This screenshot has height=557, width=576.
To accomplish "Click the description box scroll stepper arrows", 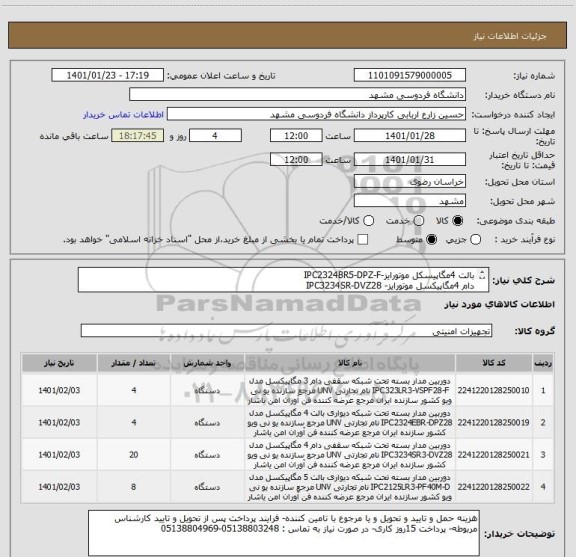I will tap(482, 275).
